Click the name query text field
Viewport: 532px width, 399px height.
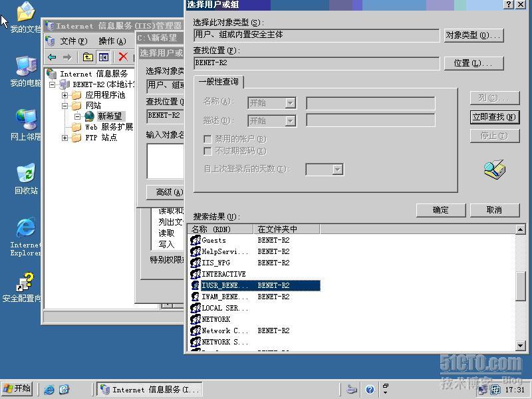point(370,103)
